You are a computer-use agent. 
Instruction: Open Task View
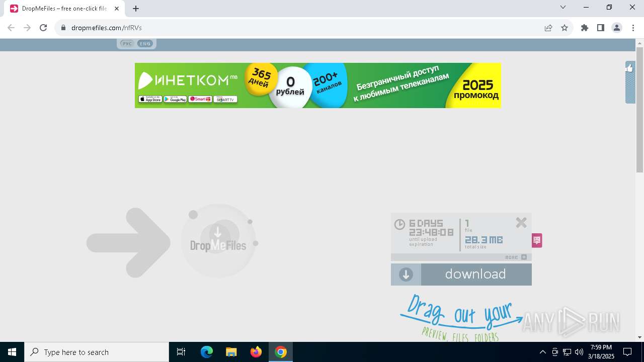click(181, 352)
